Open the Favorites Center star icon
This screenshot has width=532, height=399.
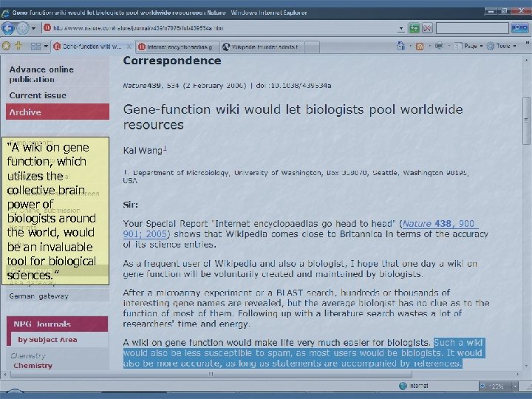point(6,46)
